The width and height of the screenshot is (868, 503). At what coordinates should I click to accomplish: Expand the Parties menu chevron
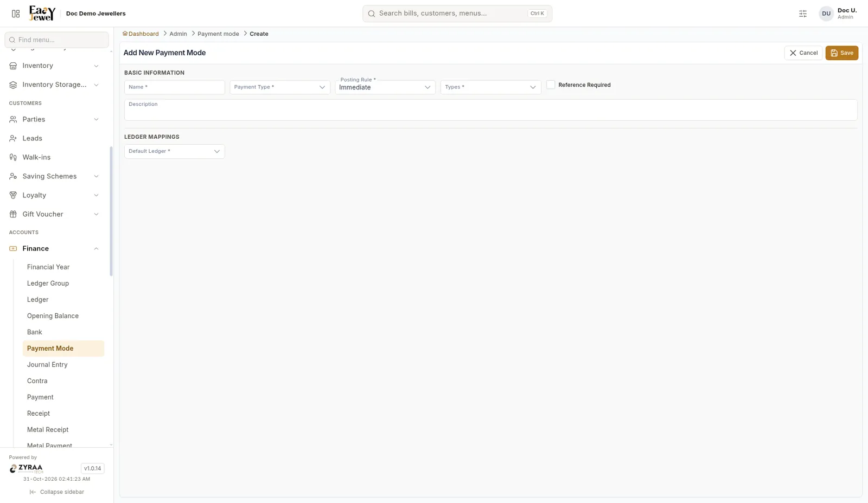(x=97, y=120)
